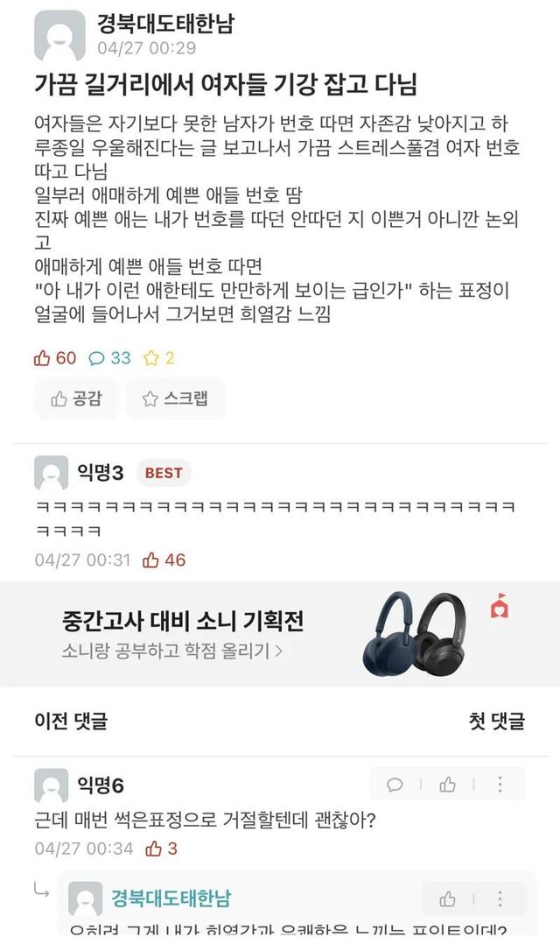Click 익명3's profile avatar
Image resolution: width=560 pixels, height=944 pixels.
click(x=51, y=473)
